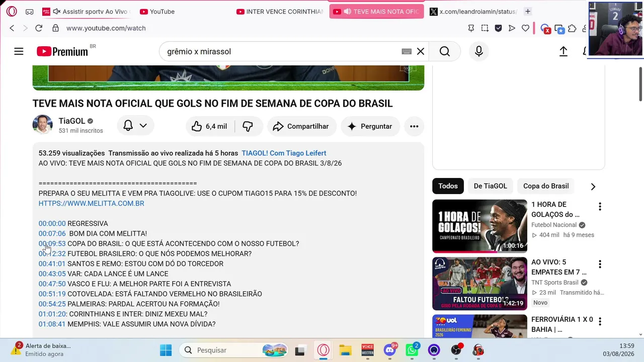Click the YouTube upload arrow icon
Viewport: 644px width, 362px height.
tap(563, 51)
